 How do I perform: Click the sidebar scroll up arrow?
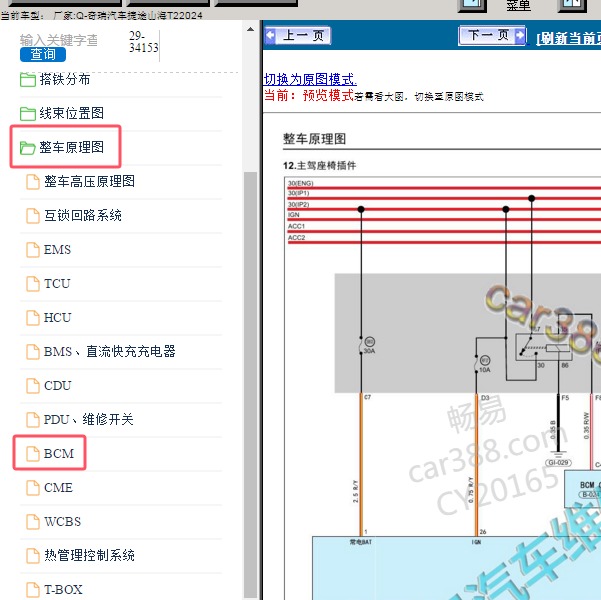250,29
